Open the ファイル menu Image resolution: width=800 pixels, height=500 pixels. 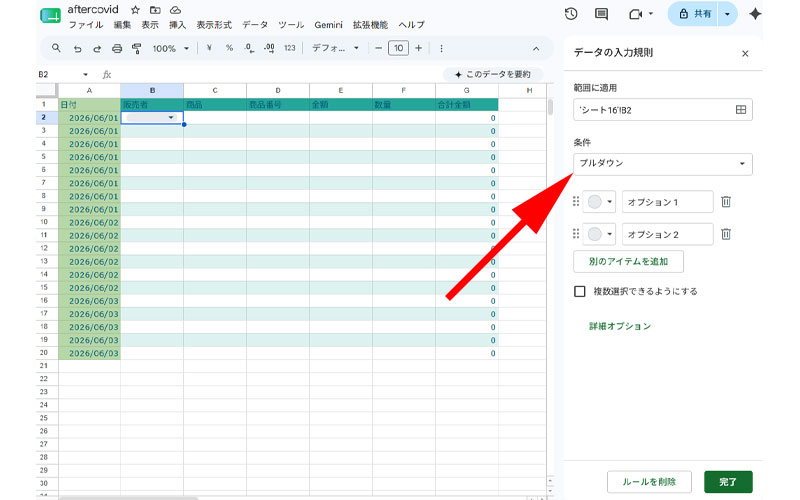click(x=86, y=24)
